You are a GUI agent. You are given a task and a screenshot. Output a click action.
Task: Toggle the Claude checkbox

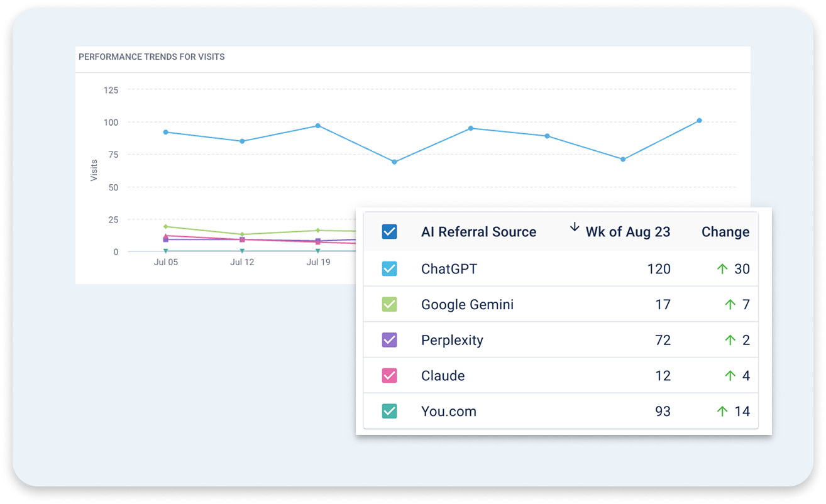click(x=390, y=376)
